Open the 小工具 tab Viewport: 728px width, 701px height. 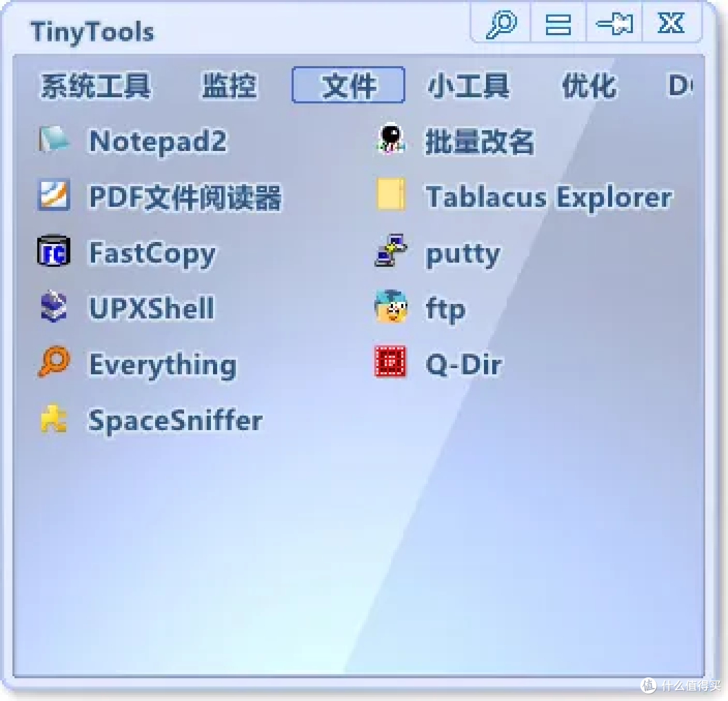tap(468, 86)
